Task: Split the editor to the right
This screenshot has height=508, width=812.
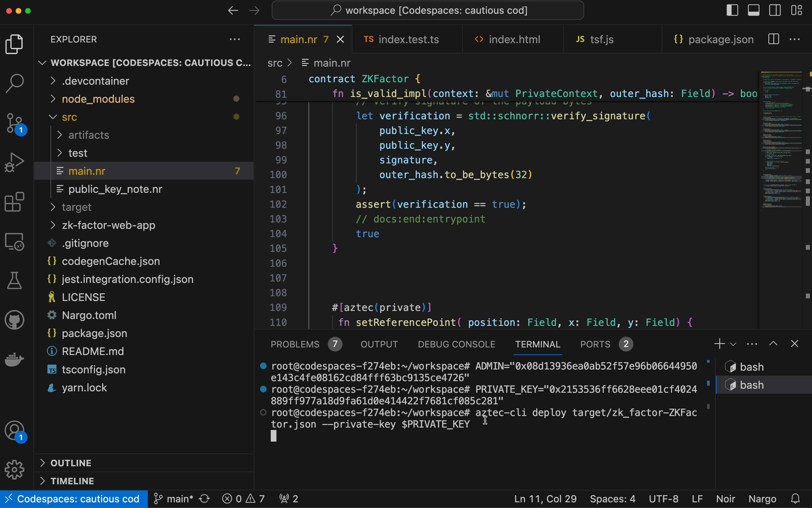Action: [x=774, y=39]
